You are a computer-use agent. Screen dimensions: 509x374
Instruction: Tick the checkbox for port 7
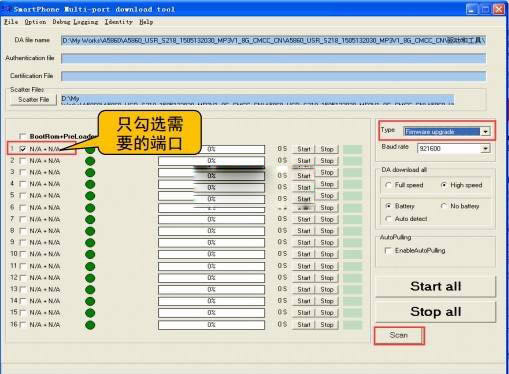click(x=23, y=219)
